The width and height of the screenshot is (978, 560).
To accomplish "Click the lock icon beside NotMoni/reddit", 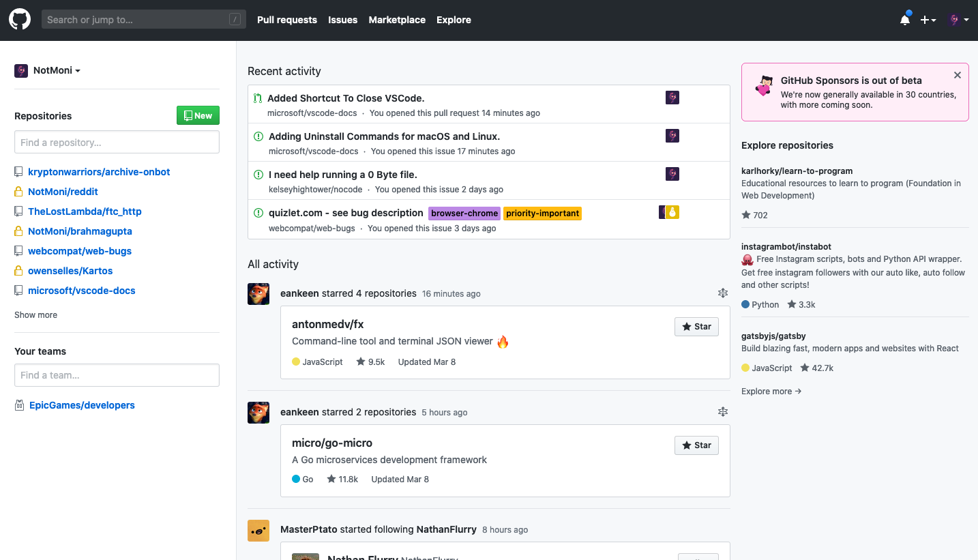I will (18, 192).
